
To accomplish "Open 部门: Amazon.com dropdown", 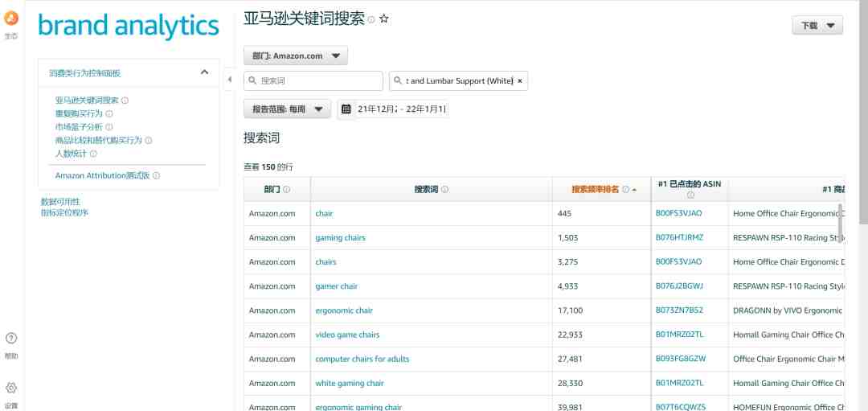I will (296, 55).
